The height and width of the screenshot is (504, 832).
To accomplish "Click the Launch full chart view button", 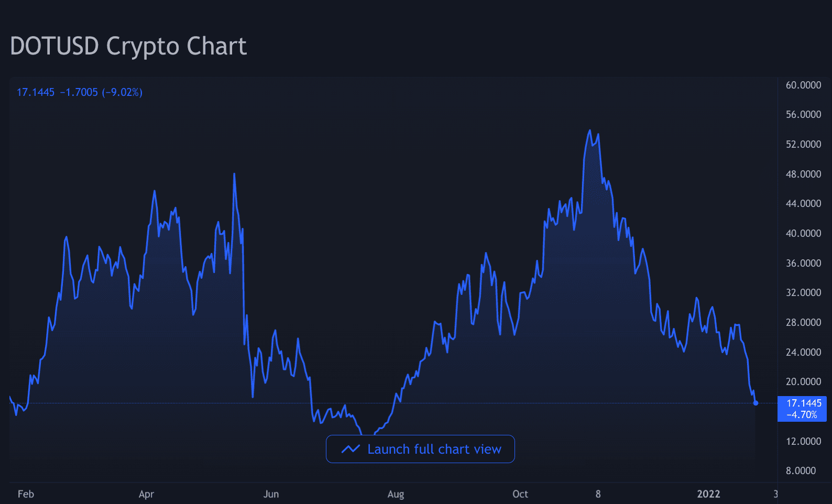I will 420,449.
